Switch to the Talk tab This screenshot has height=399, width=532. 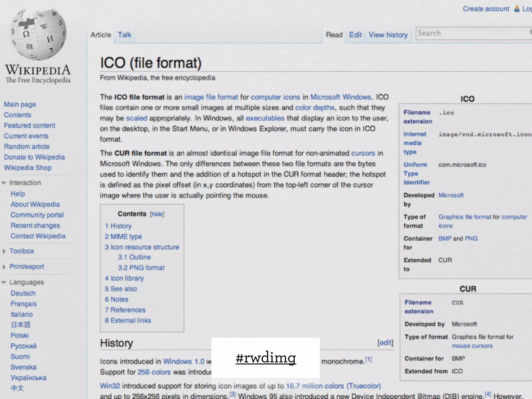pos(124,35)
